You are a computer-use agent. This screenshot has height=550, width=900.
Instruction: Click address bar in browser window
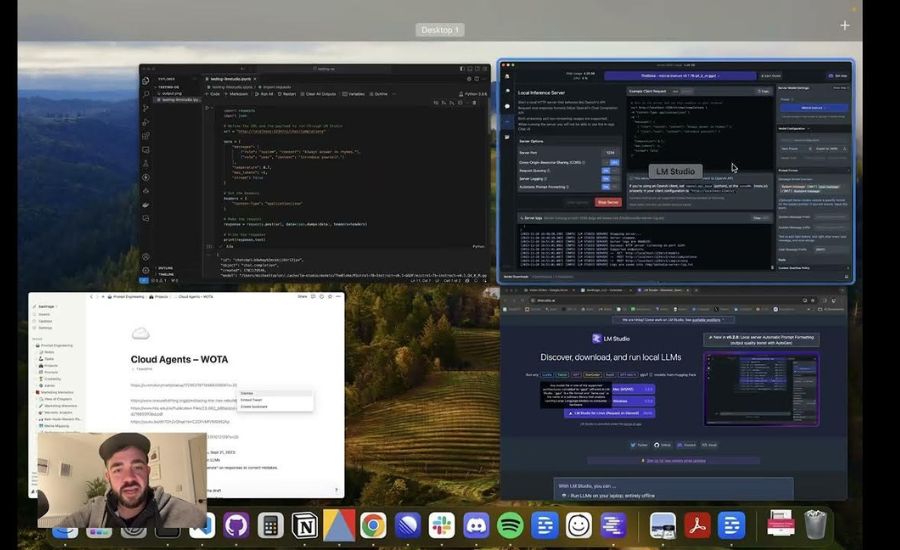[666, 300]
